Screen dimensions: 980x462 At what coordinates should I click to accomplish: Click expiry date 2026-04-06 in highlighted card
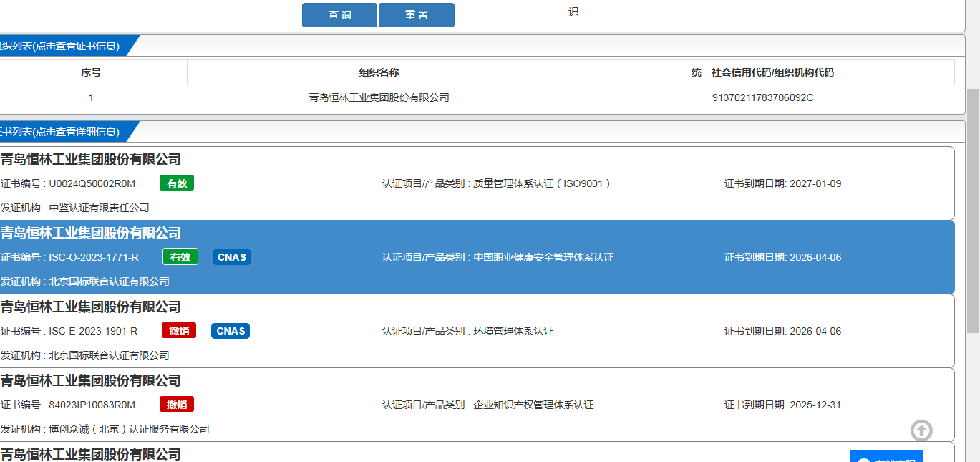pos(815,257)
